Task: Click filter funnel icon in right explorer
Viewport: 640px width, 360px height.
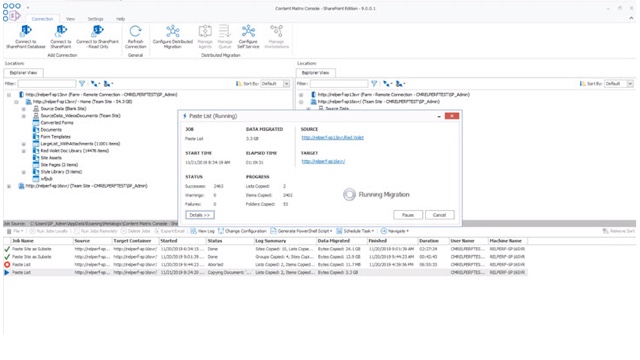Action: click(374, 84)
